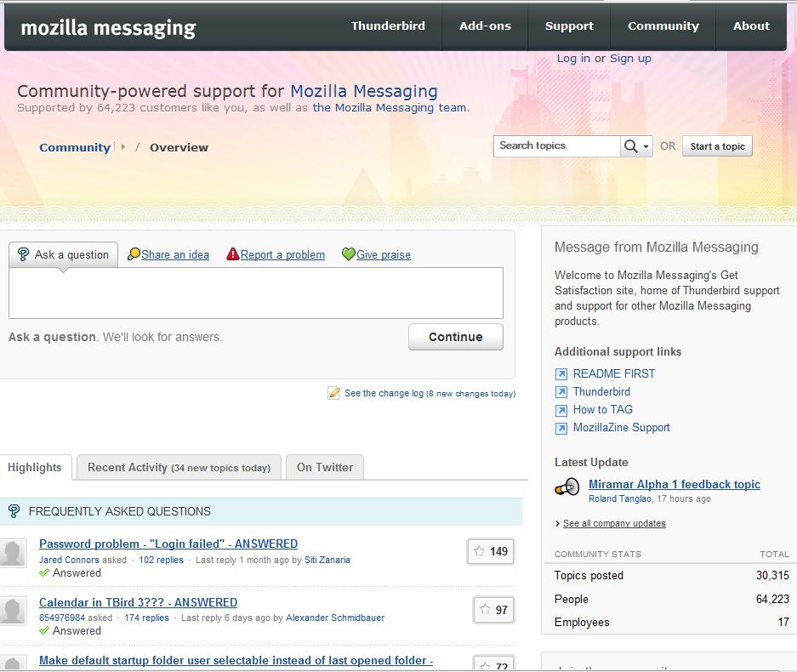Click the green heart icon next to Give praise

pos(348,253)
